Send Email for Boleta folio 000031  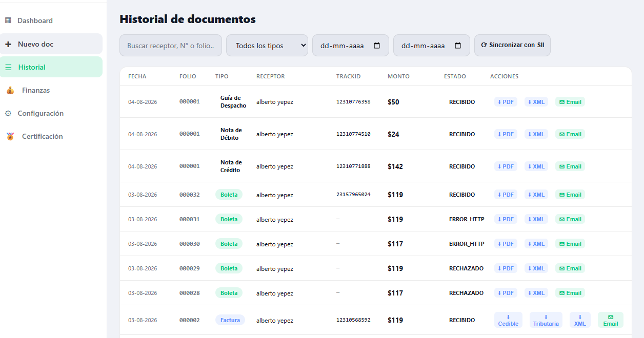(570, 219)
